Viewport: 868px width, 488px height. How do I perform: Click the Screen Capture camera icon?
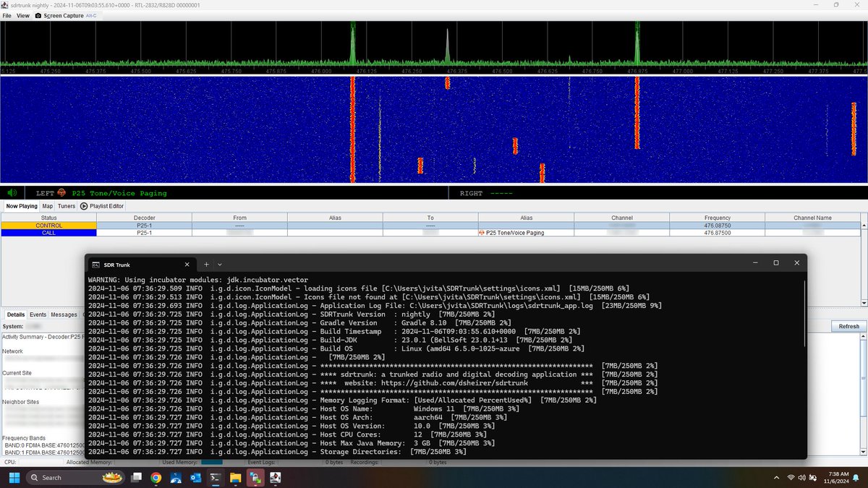(x=38, y=15)
